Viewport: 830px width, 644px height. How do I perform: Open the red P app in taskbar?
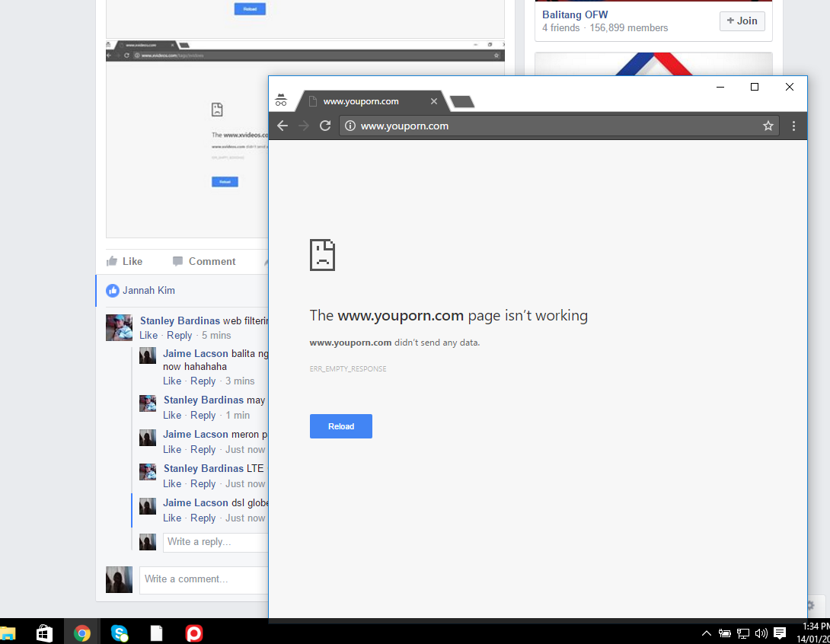[193, 633]
